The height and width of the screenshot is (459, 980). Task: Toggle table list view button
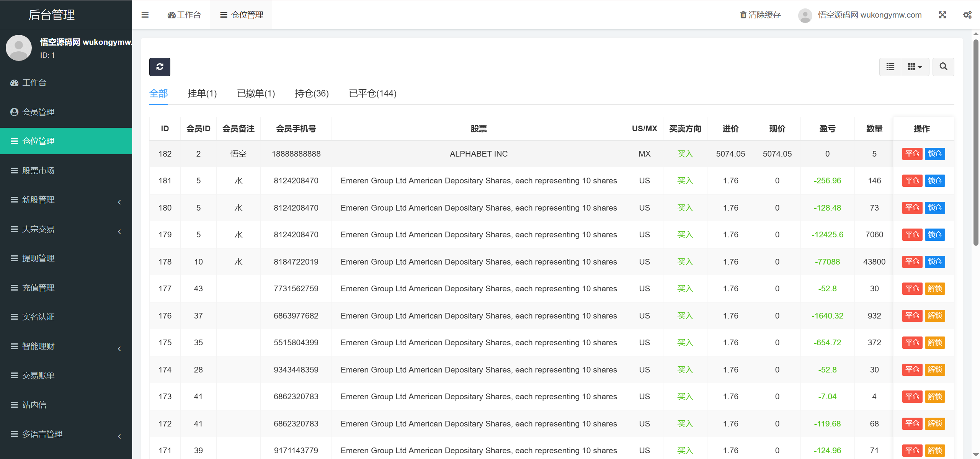890,67
